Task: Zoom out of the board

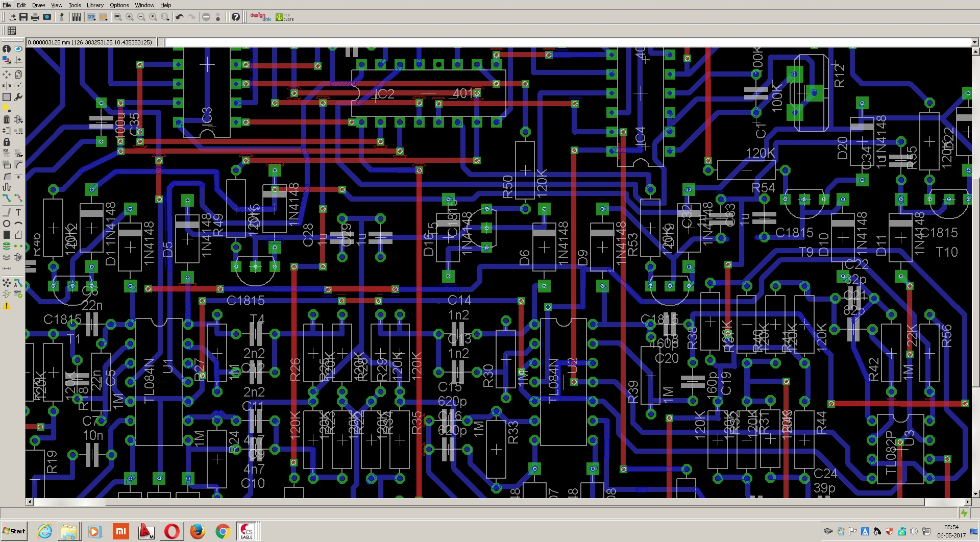Action: 141,17
